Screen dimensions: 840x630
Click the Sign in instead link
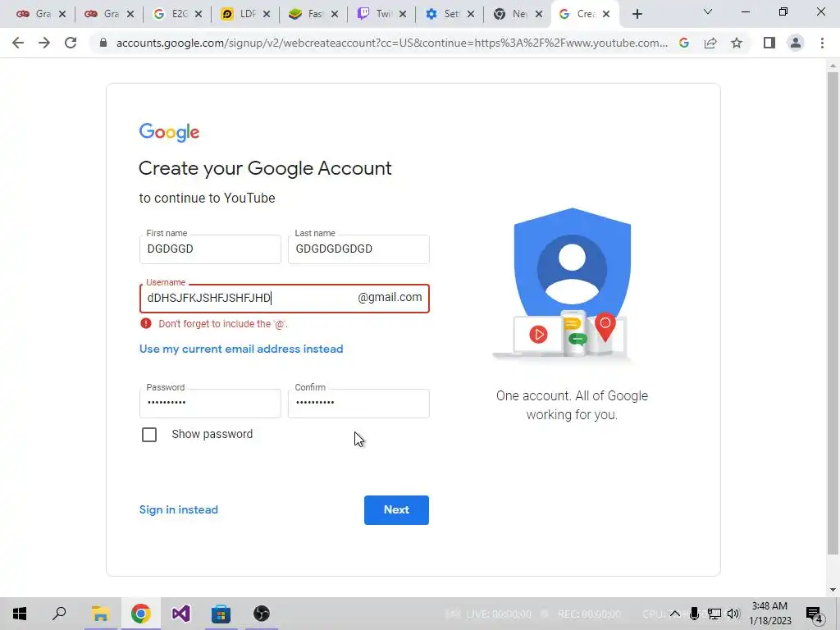tap(178, 510)
